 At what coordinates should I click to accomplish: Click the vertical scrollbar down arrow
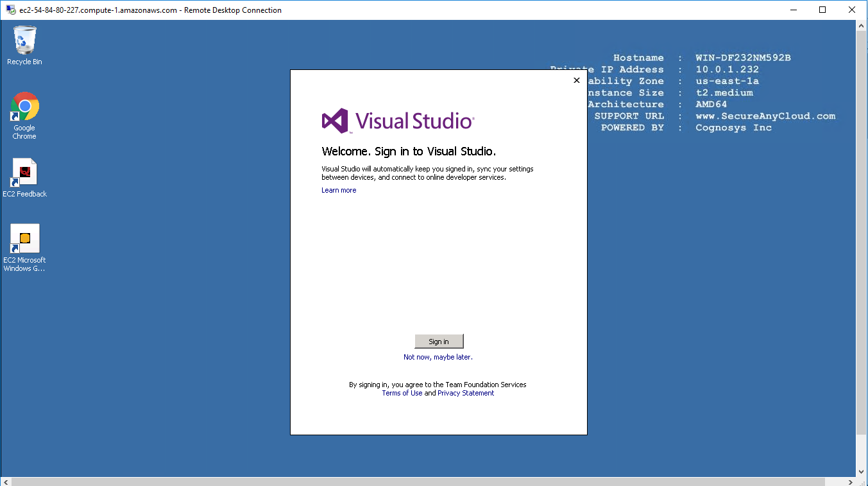point(862,471)
